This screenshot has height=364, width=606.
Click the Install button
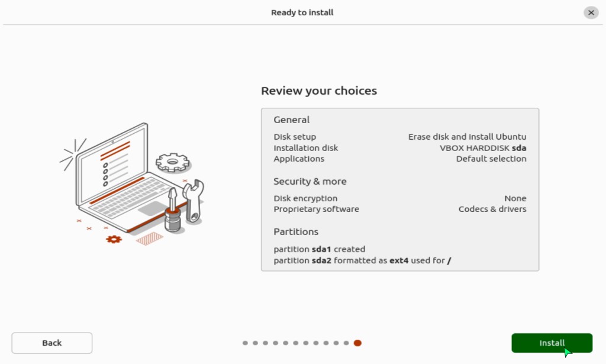(552, 343)
